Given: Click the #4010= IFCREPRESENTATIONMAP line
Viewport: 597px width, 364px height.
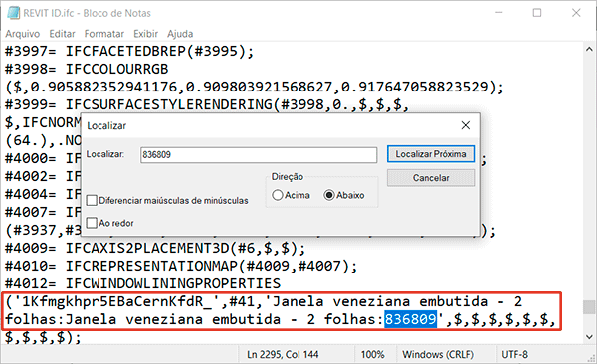Looking at the screenshot, I should [x=181, y=266].
